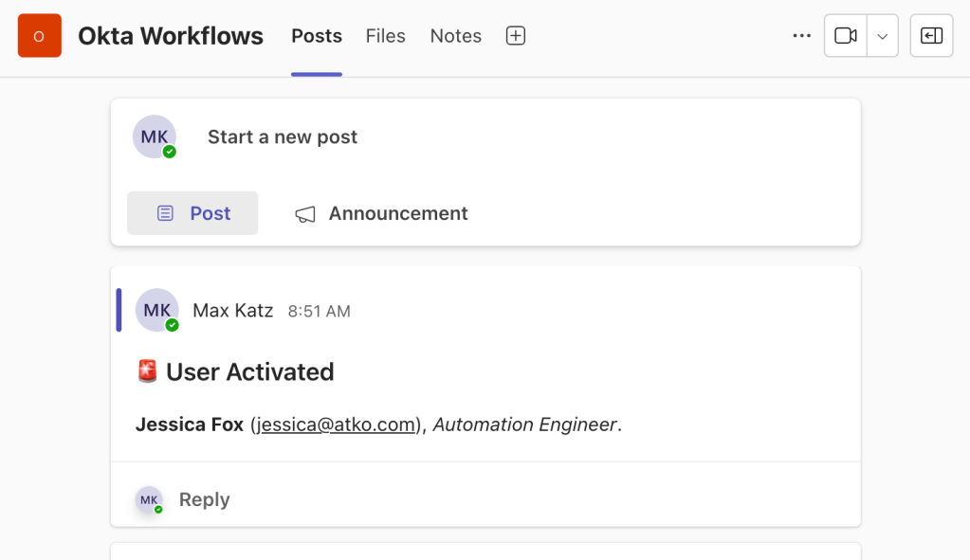This screenshot has height=560, width=970.
Task: Add a new tab with plus icon
Action: tap(515, 36)
